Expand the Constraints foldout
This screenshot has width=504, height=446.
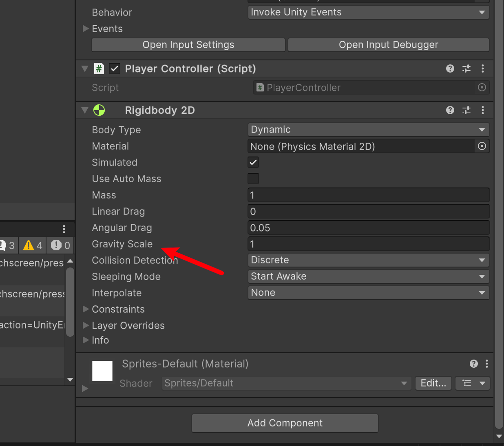(x=86, y=309)
